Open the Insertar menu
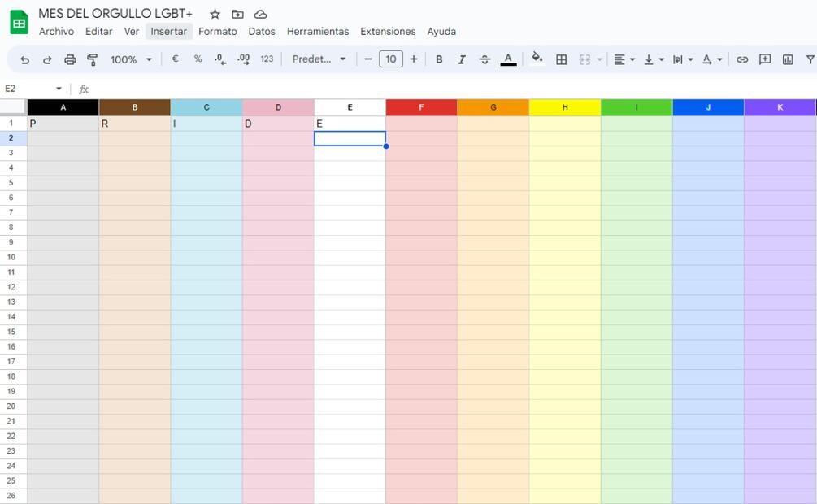Screen dimensions: 817x504 point(168,32)
